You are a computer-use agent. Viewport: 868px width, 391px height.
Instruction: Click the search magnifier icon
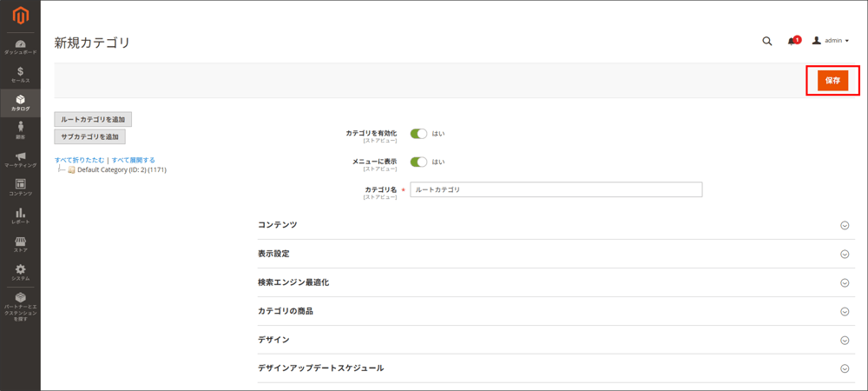(766, 41)
